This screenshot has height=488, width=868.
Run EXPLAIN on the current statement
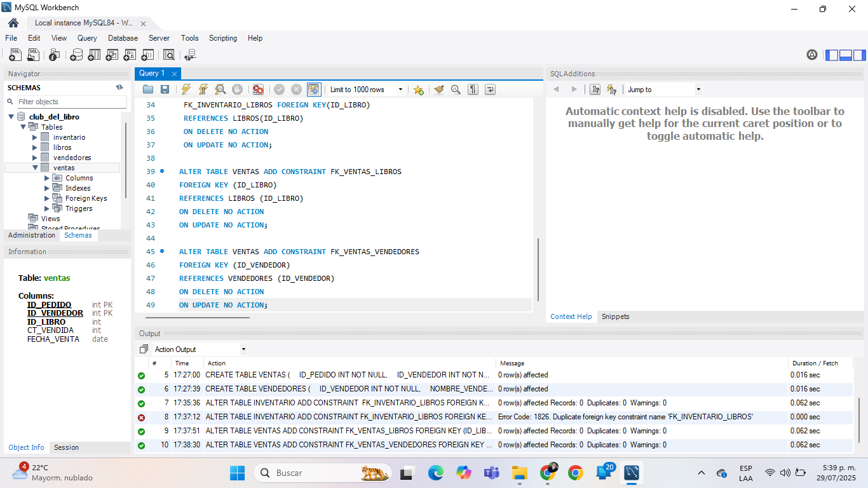[x=220, y=90]
